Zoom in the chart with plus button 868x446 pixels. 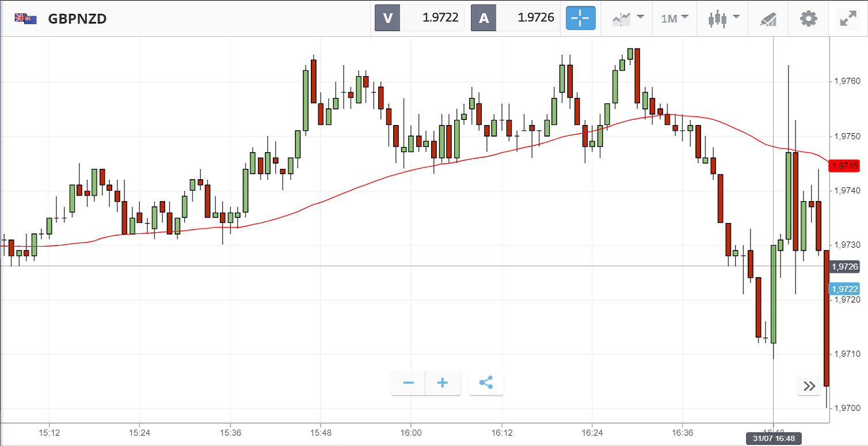tap(443, 383)
